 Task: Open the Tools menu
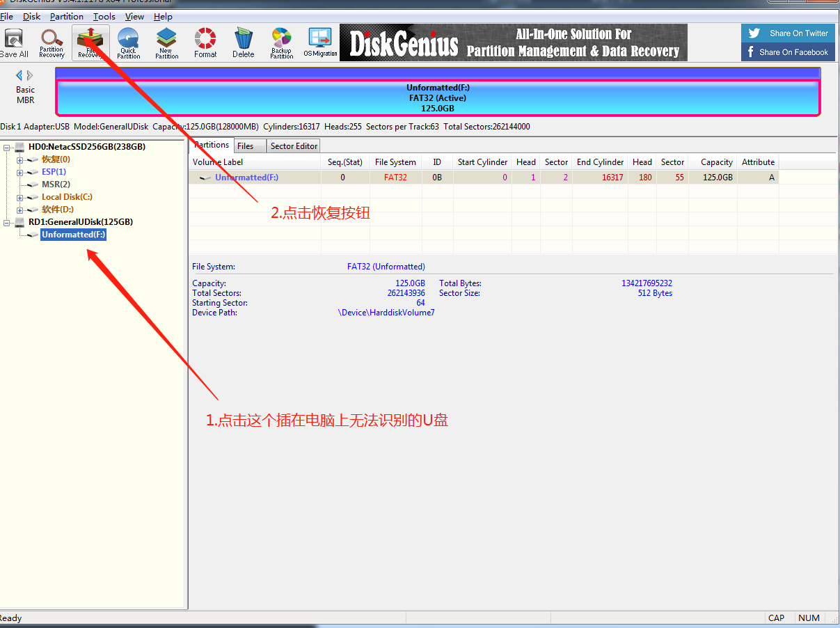104,16
